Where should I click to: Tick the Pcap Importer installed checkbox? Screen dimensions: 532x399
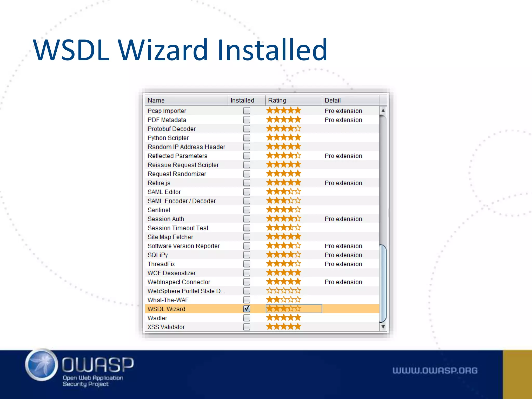[x=247, y=111]
